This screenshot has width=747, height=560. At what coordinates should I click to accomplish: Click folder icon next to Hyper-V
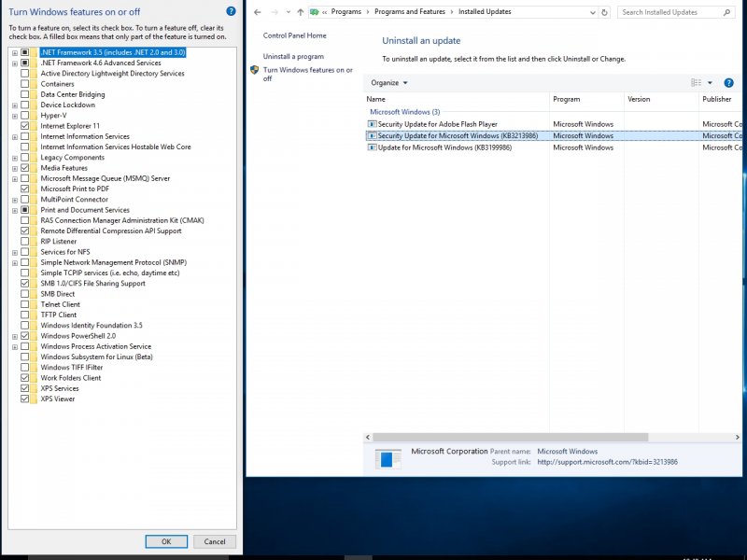(34, 116)
